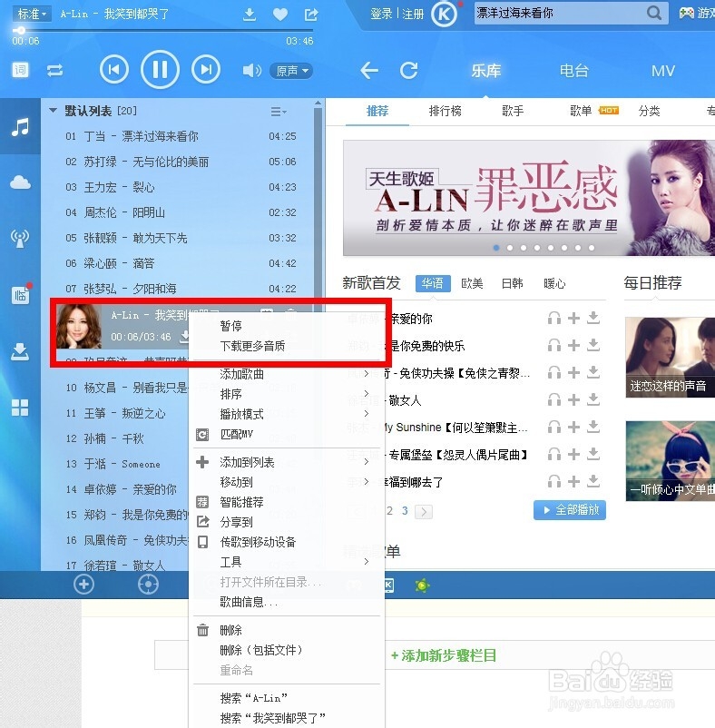
Task: Open the cloud music sidebar icon
Action: coord(20,182)
